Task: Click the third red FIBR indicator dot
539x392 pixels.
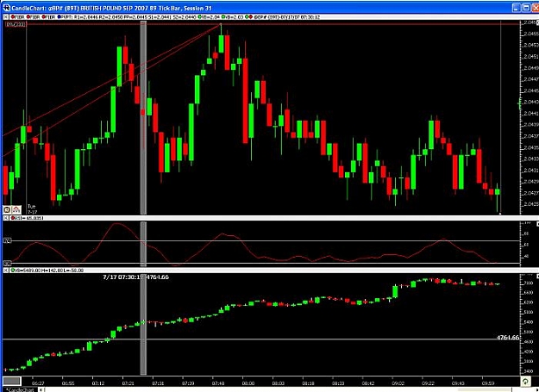Action: pyautogui.click(x=44, y=17)
